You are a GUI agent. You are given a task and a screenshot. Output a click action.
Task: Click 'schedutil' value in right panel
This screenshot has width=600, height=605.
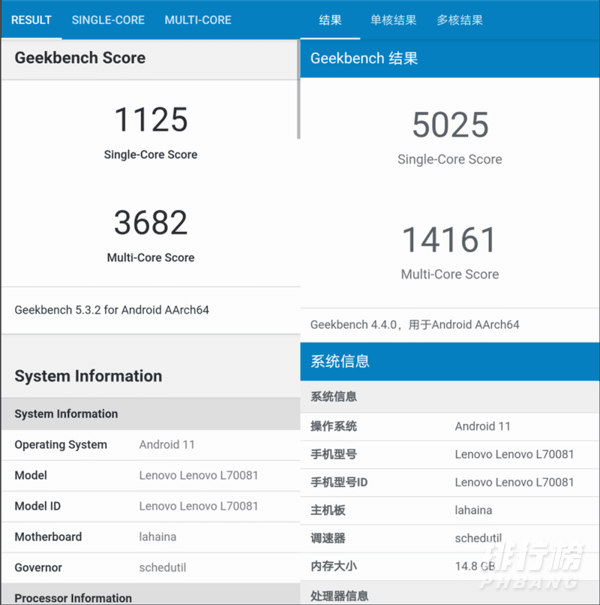click(478, 538)
